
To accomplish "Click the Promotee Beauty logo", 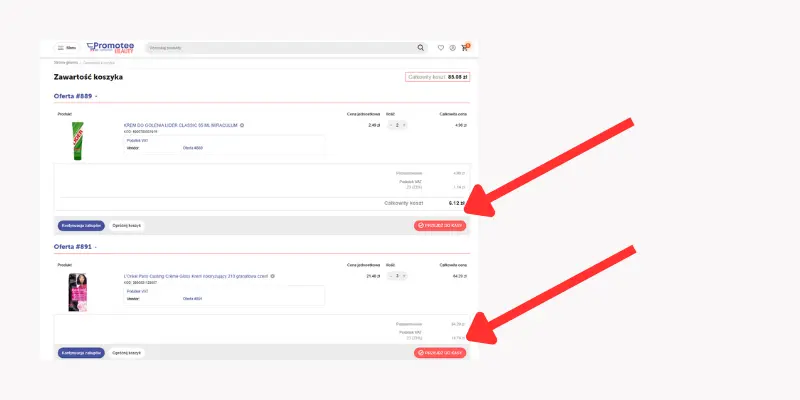I will (113, 47).
